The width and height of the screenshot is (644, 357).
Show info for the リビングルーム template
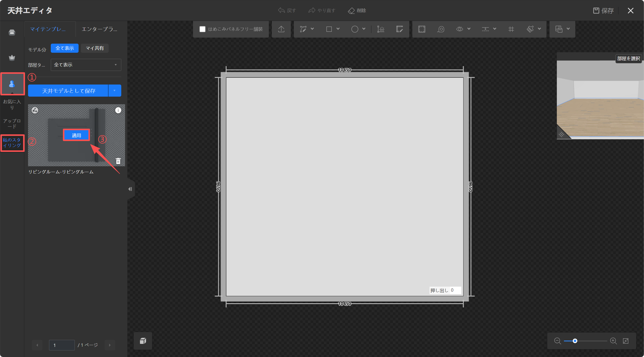(118, 110)
